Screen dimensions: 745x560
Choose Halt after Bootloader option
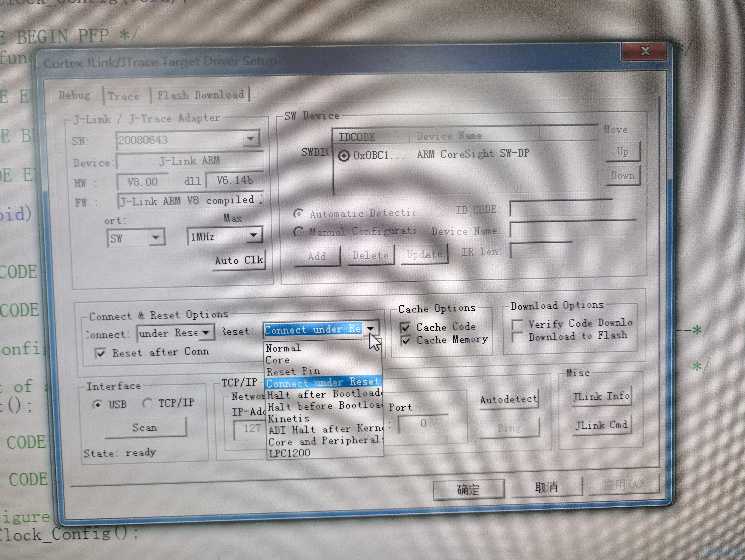tap(324, 394)
